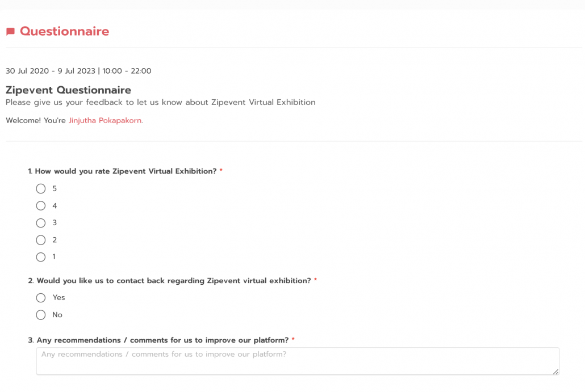This screenshot has width=585, height=392.
Task: Click the Questionnaire speech bubble icon
Action: tap(10, 32)
